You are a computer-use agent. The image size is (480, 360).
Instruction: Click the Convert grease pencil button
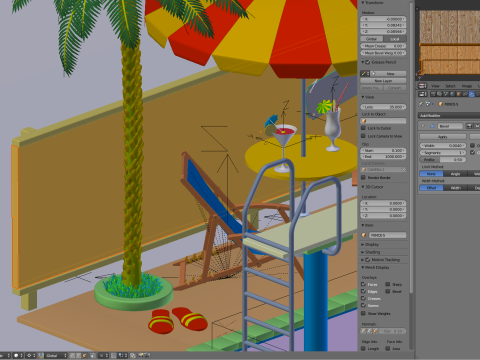[x=395, y=88]
